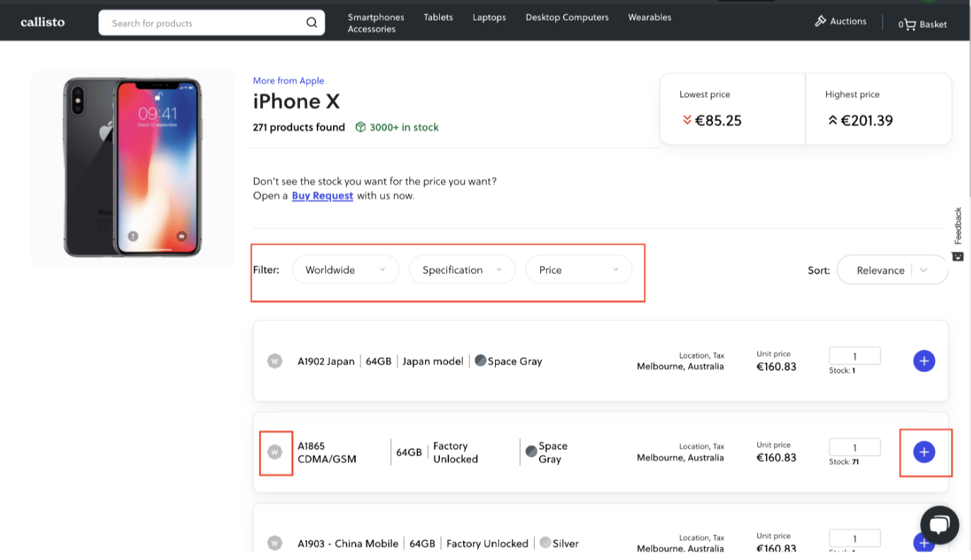Click the Basket link text
The width and height of the screenshot is (971, 560).
point(933,24)
